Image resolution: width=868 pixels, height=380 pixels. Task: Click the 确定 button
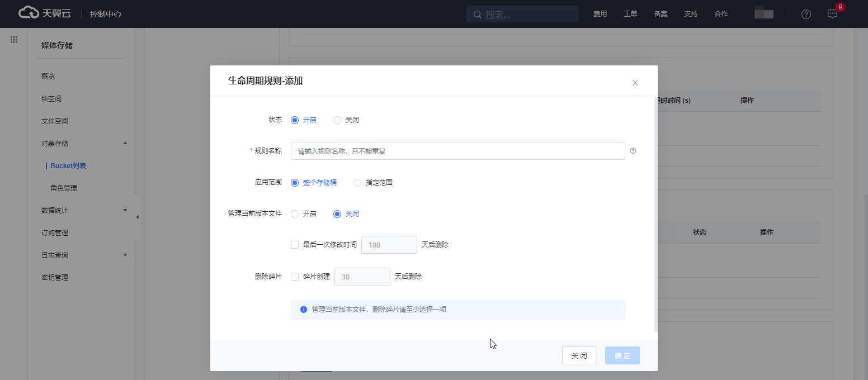tap(622, 355)
